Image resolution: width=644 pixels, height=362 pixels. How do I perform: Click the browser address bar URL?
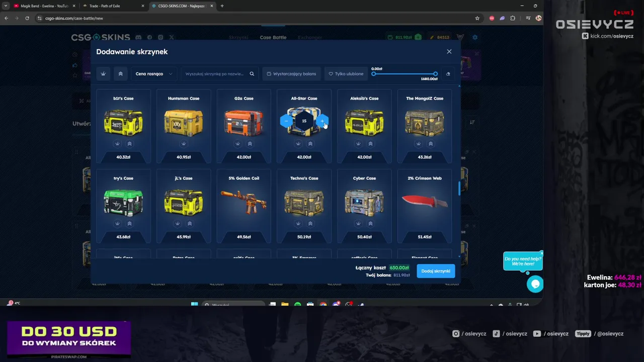pyautogui.click(x=74, y=18)
